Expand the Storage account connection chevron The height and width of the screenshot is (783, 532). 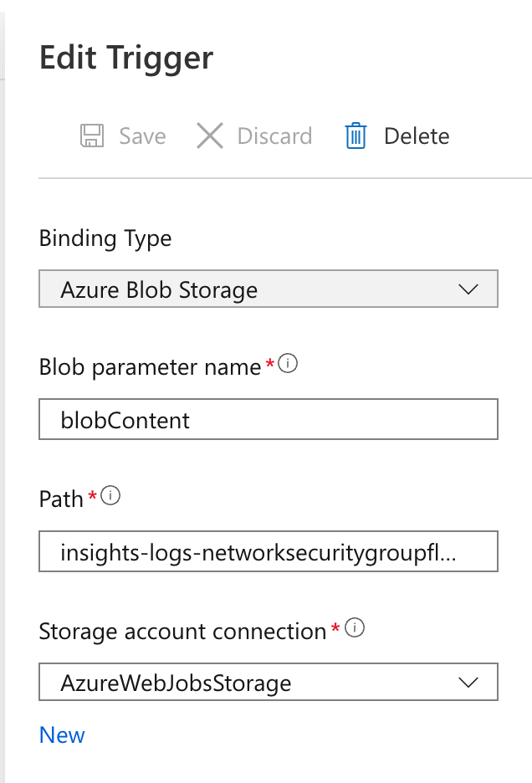coord(468,682)
